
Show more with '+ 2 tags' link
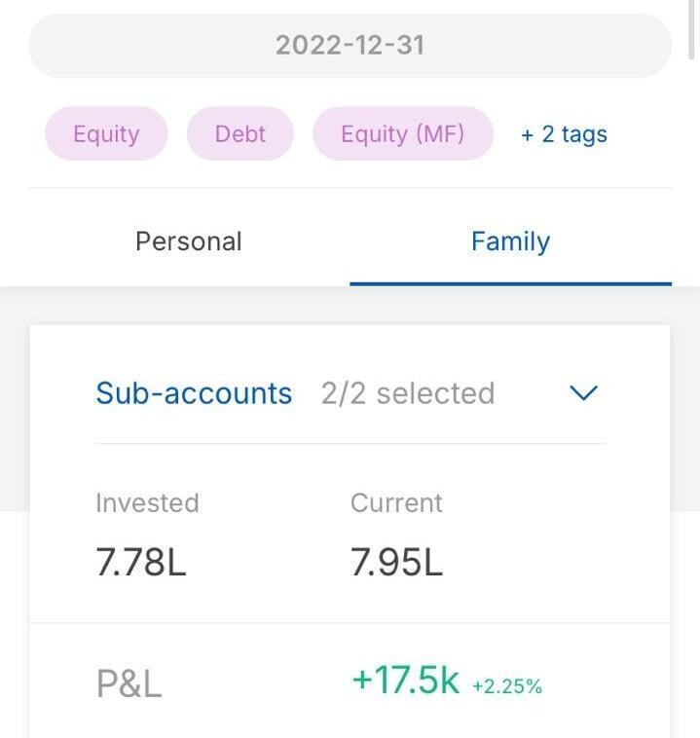(x=564, y=134)
